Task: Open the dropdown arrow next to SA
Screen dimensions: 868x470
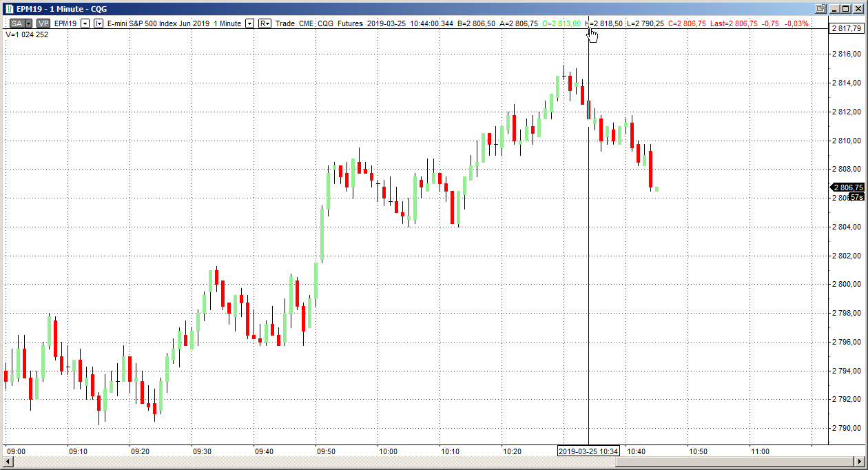Action: [28, 23]
